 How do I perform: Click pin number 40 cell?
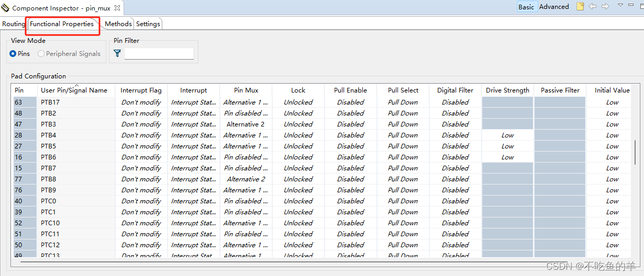coord(25,201)
